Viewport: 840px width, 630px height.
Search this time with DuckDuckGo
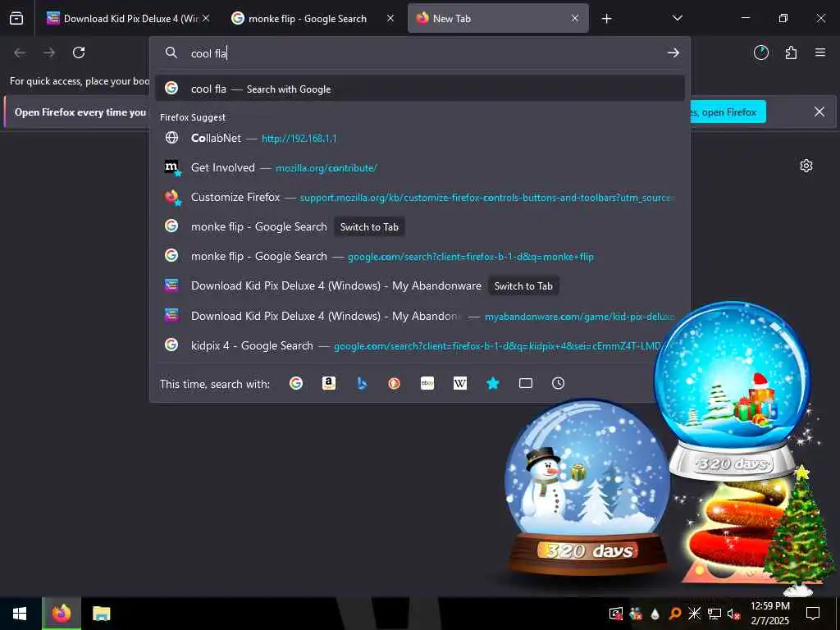(x=395, y=384)
